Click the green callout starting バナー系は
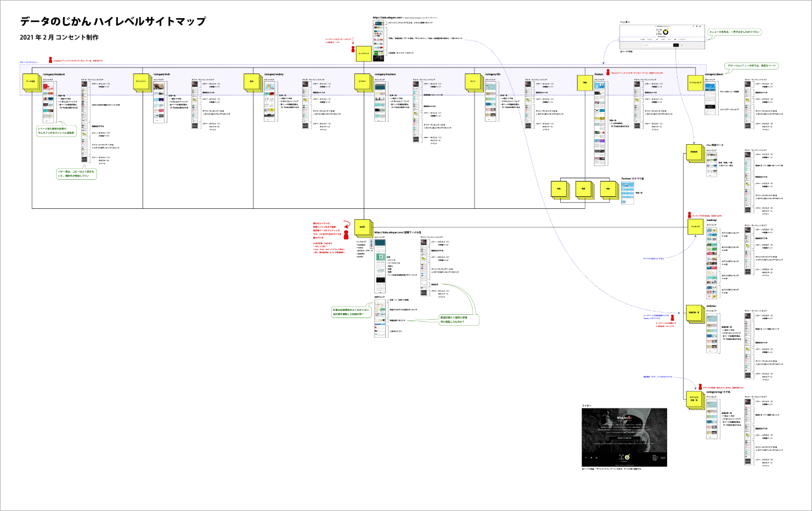 tap(76, 174)
